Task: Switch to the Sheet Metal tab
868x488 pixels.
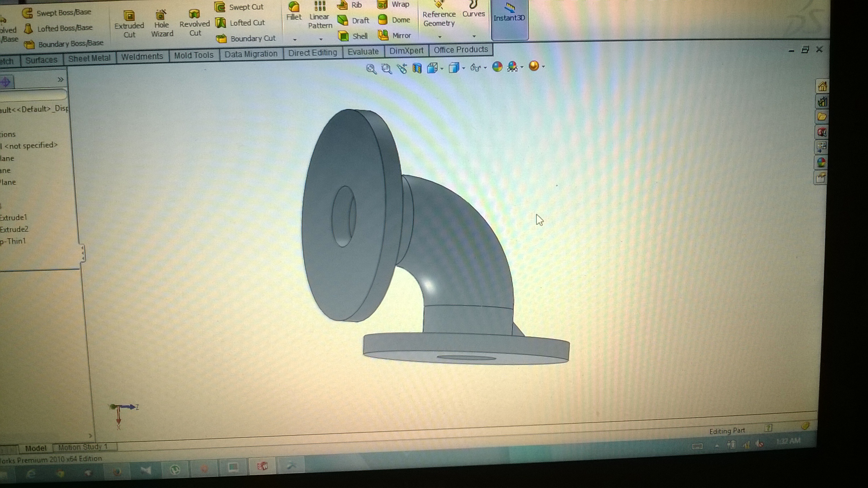Action: tap(89, 58)
